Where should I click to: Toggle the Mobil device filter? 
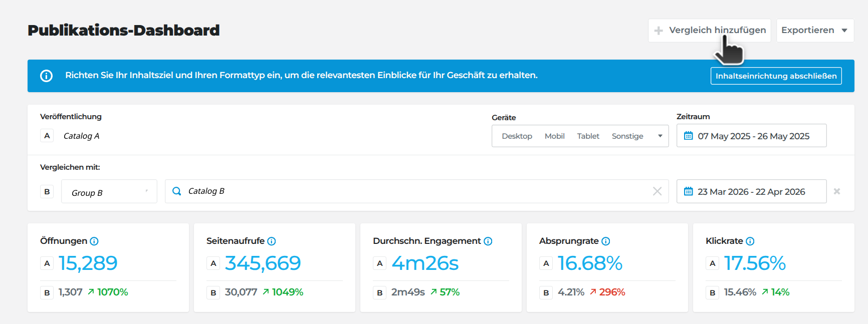pyautogui.click(x=554, y=136)
